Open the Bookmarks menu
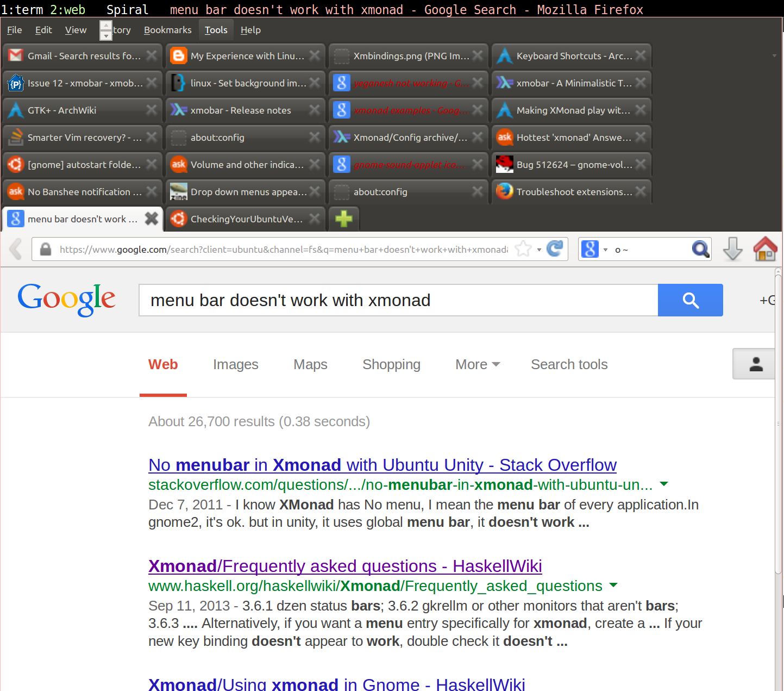The image size is (784, 691). coord(167,30)
